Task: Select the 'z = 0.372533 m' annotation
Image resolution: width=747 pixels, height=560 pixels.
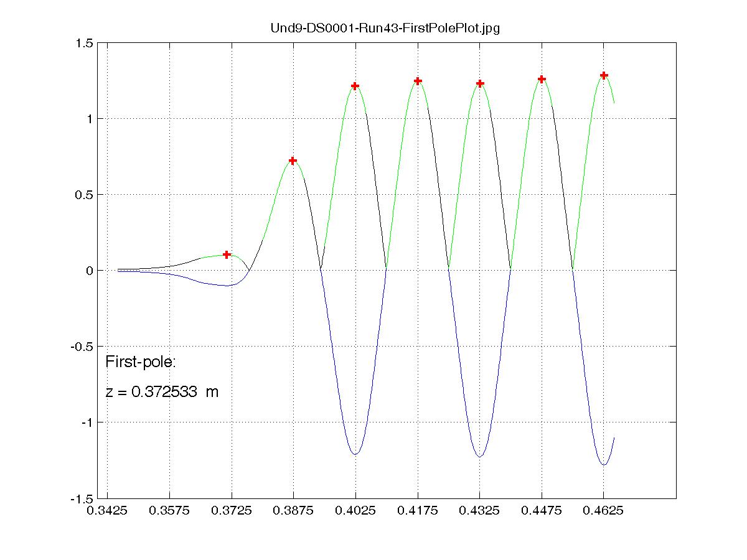Action: [162, 392]
